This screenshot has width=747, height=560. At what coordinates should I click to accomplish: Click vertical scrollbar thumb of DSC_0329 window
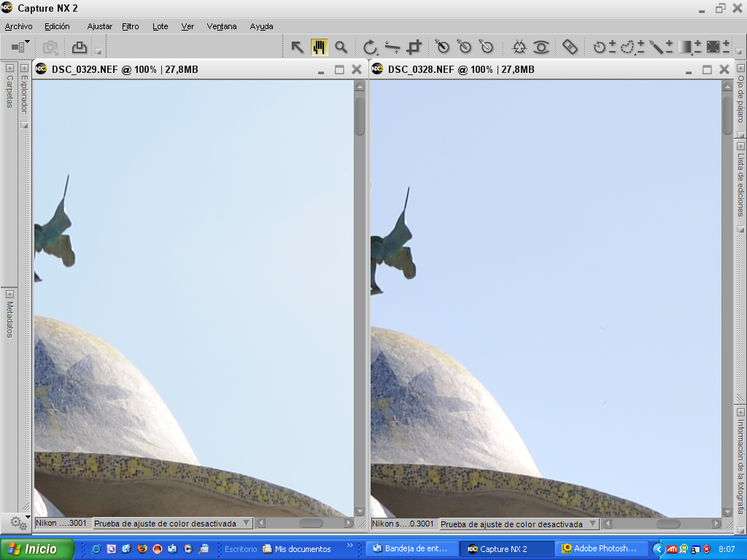click(360, 116)
